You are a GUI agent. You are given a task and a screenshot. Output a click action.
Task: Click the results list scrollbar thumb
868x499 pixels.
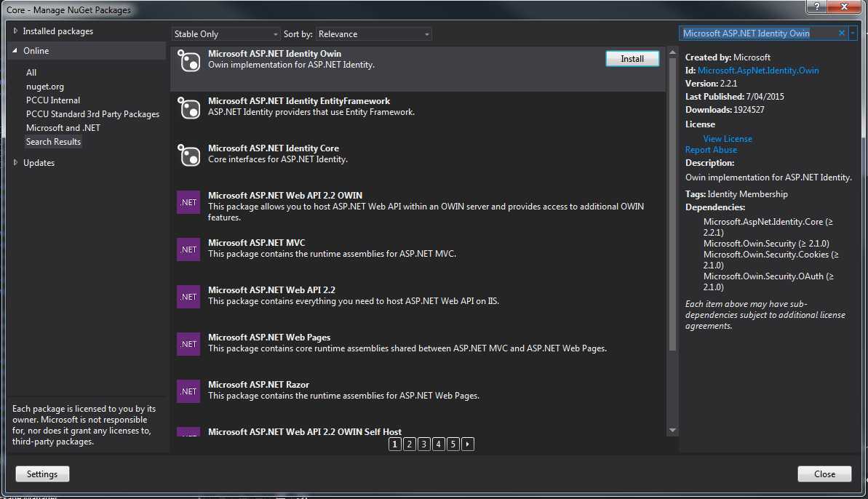(672, 204)
